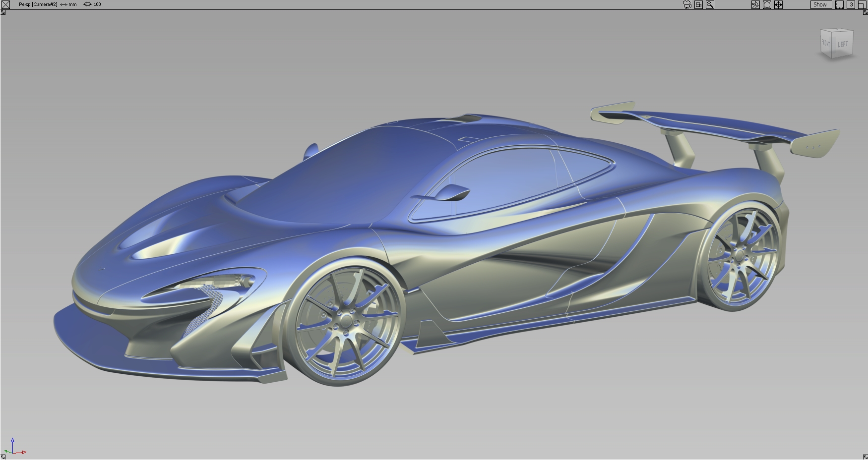Click the crossed-box icon at the viewport's top-left
Image resolution: width=868 pixels, height=460 pixels.
click(x=5, y=4)
